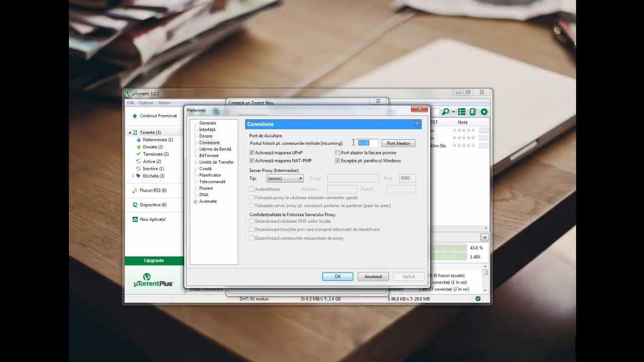Viewport: 644px width, 362px height.
Task: Click the list view icon in uTorrent toolbar
Action: click(461, 112)
